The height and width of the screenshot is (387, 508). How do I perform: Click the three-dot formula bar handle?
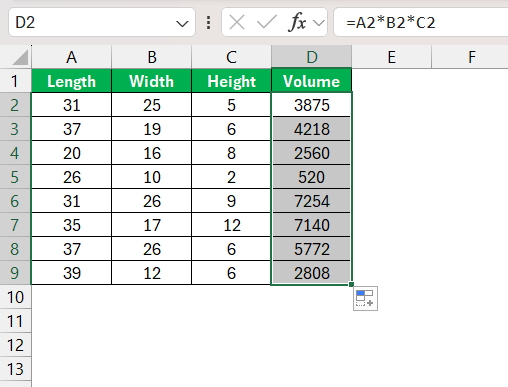(208, 23)
